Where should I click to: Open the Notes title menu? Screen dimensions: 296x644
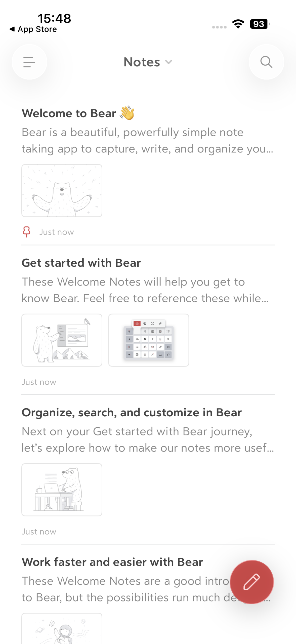pos(142,62)
